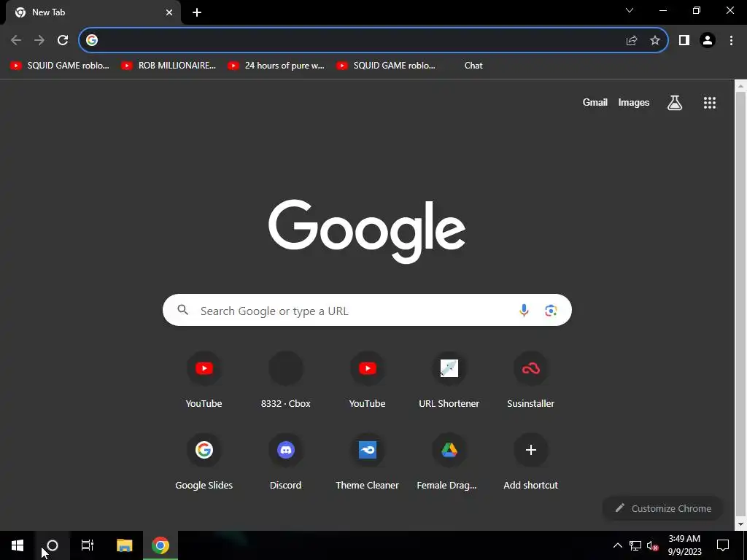
Task: Open the first YouTube shortcut
Action: tap(204, 381)
